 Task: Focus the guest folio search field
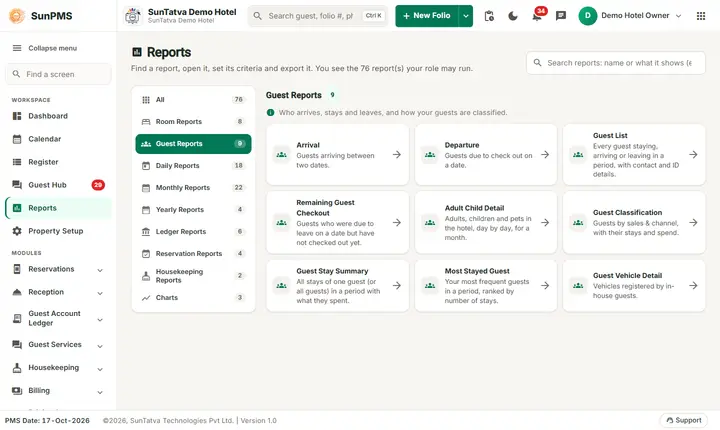[318, 16]
